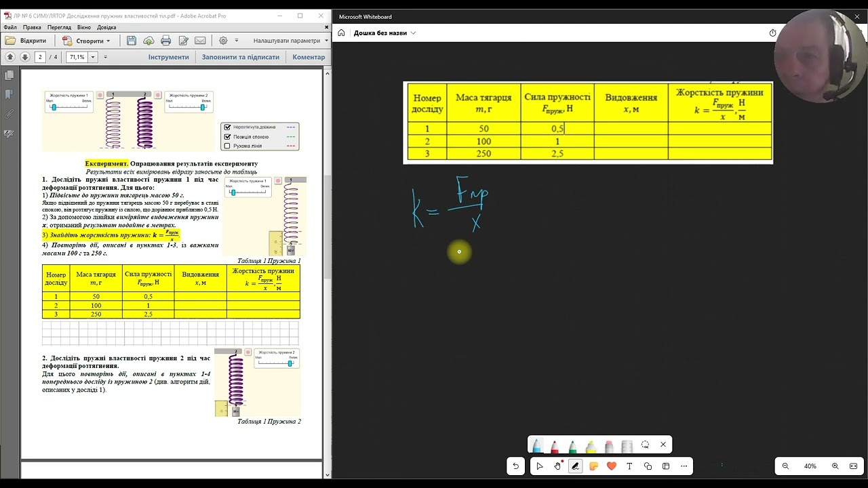Pick the hand pan tool in Whiteboard
The width and height of the screenshot is (868, 488).
[x=557, y=466]
